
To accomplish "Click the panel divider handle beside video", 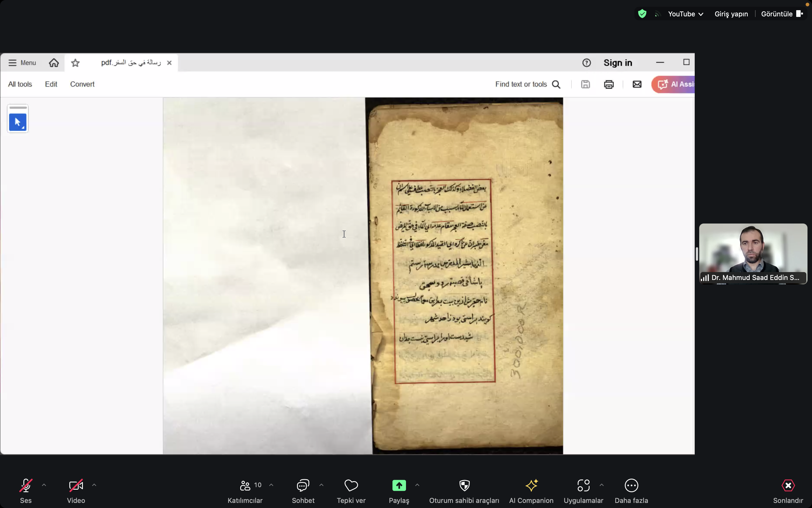I will tap(697, 254).
